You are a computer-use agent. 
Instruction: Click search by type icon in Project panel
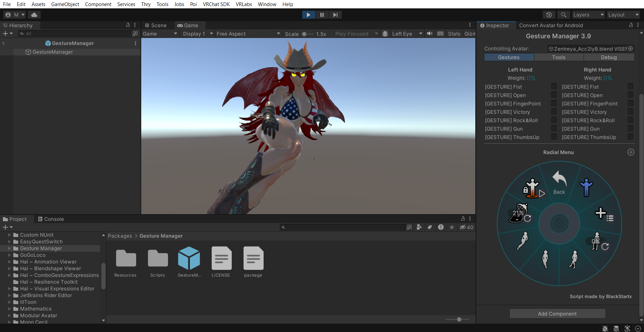(x=419, y=227)
